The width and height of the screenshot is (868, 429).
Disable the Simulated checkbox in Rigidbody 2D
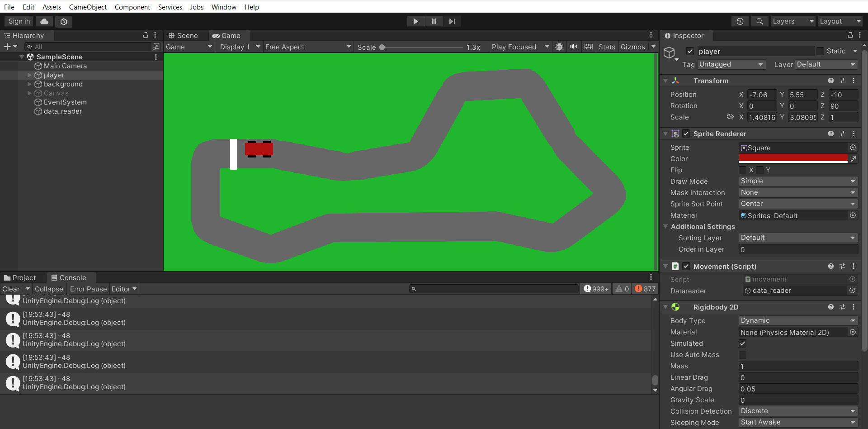point(742,343)
